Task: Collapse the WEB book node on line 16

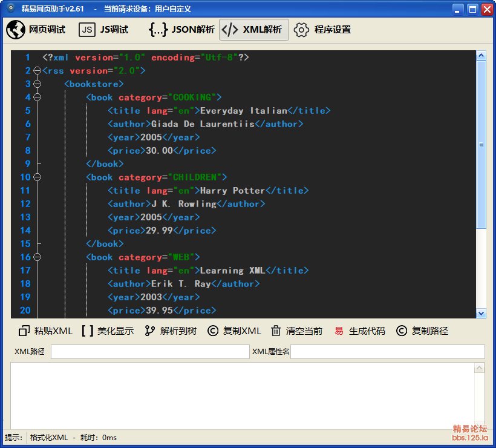Action: click(38, 257)
